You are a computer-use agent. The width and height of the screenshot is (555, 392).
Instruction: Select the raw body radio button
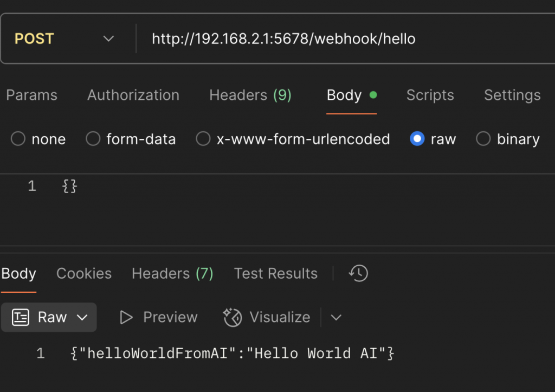(x=417, y=139)
